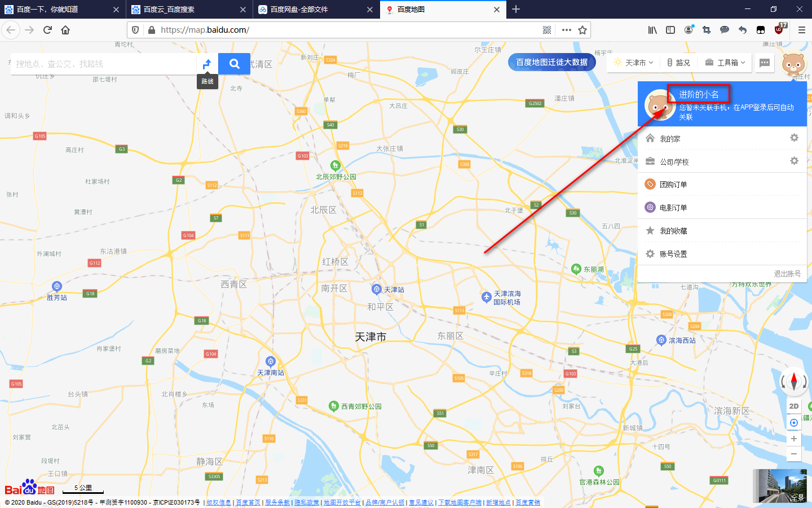Toggle the 2D map view mode
This screenshot has width=812, height=508.
[794, 406]
